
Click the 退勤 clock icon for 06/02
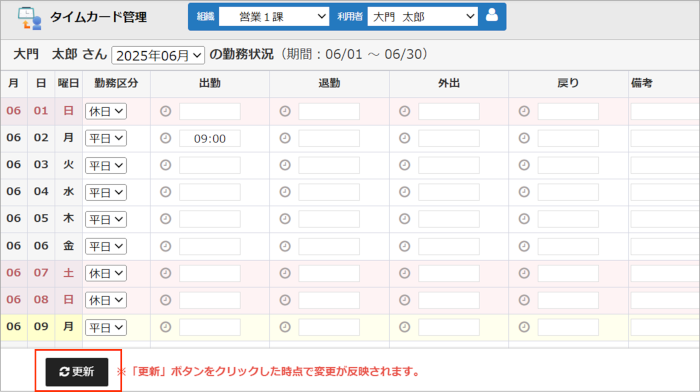tap(285, 138)
